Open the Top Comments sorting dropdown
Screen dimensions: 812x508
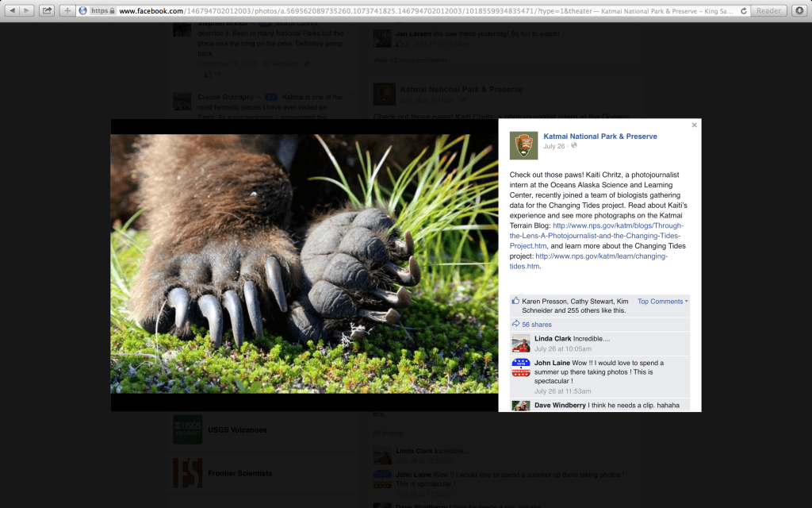tap(661, 301)
